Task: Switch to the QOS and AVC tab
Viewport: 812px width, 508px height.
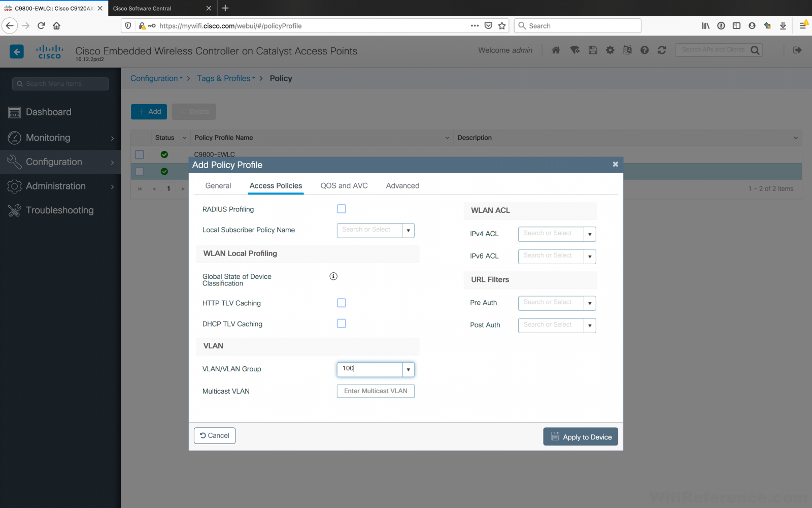Action: click(344, 186)
